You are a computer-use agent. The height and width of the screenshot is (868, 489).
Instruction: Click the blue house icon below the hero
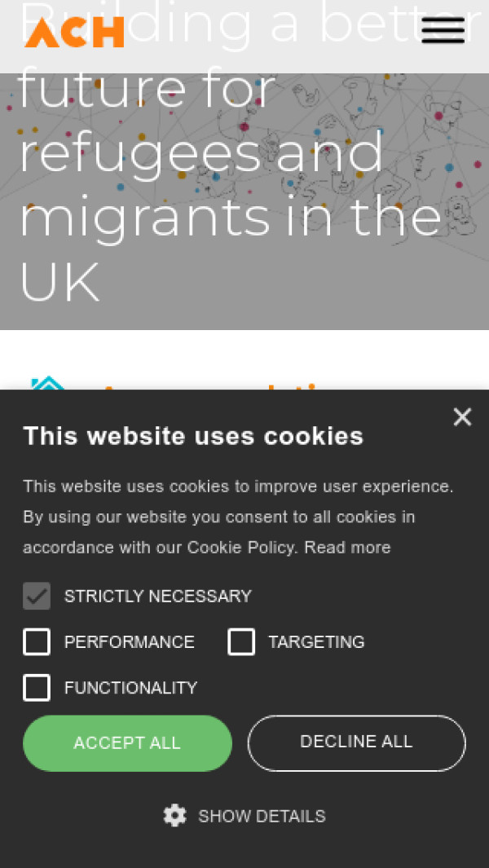point(47,383)
